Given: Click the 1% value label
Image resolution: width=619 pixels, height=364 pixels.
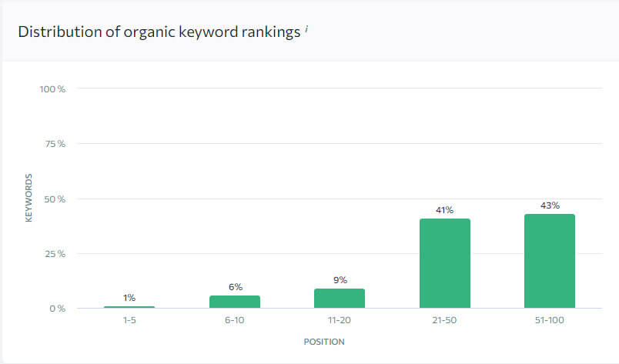Looking at the screenshot, I should point(129,298).
